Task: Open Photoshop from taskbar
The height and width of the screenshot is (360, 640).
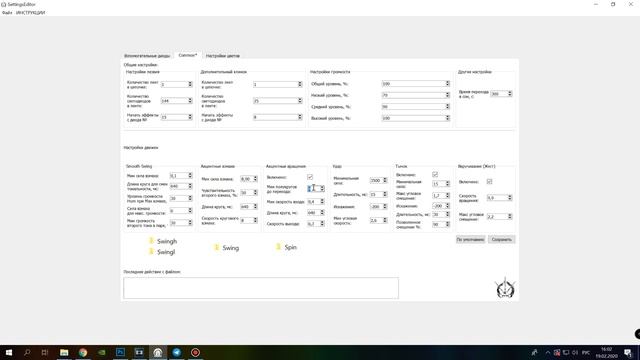Action: tap(120, 352)
